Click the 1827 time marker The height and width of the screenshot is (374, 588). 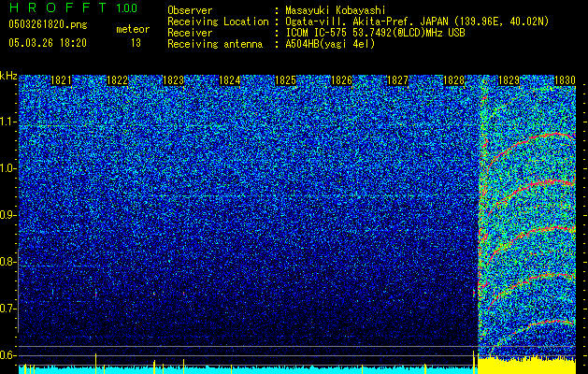click(x=397, y=80)
